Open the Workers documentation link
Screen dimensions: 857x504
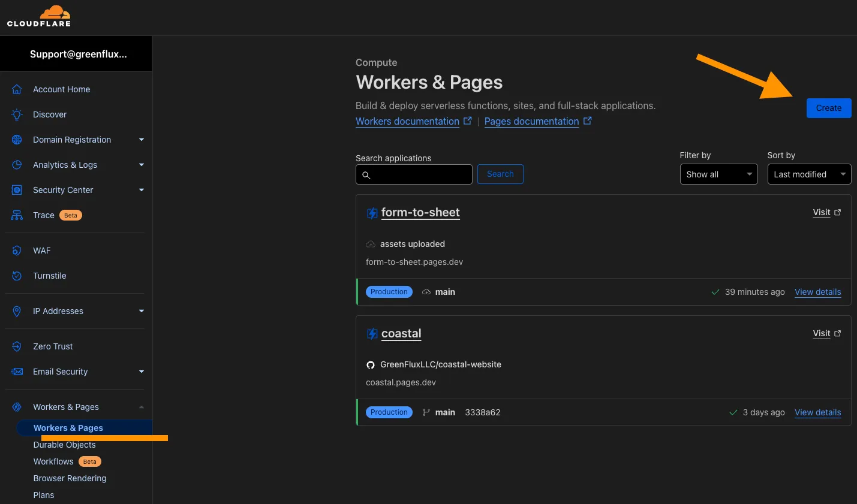pos(407,121)
